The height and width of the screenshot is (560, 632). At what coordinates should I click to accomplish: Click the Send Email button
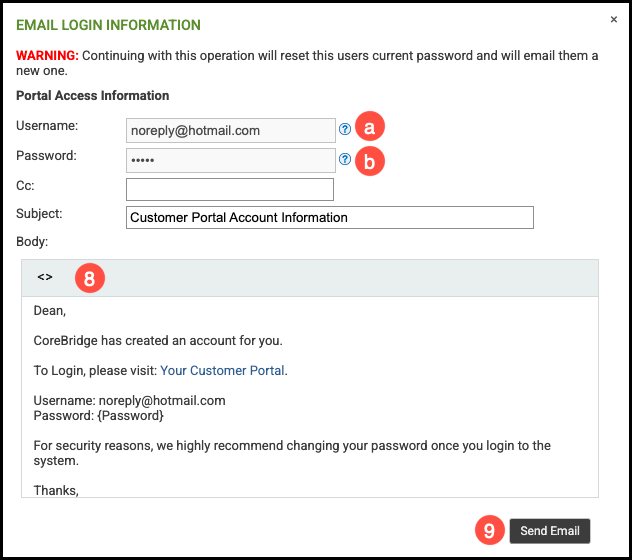coord(550,531)
